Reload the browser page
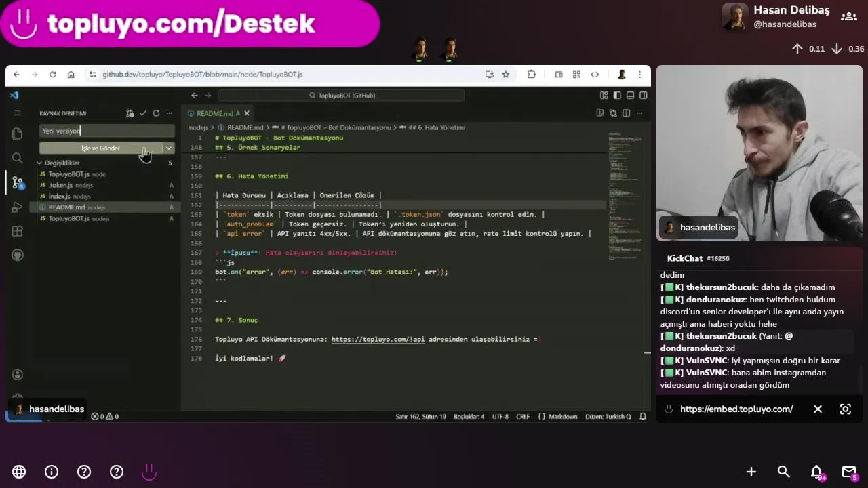The height and width of the screenshot is (488, 868). point(52,75)
